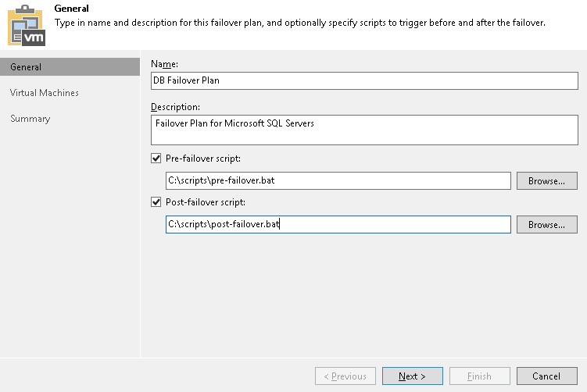This screenshot has height=392, width=587.
Task: Disable the Post-failover script checkbox
Action: [x=156, y=202]
